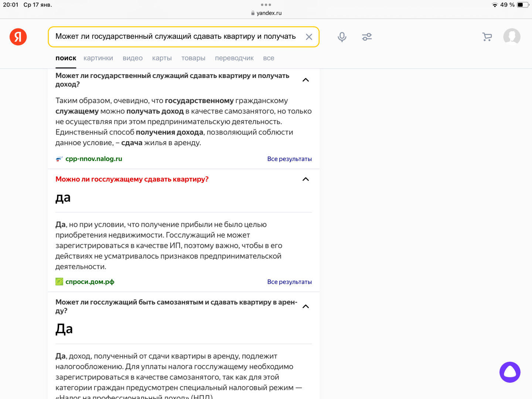Open search filters settings icon
532x399 pixels.
pos(367,37)
